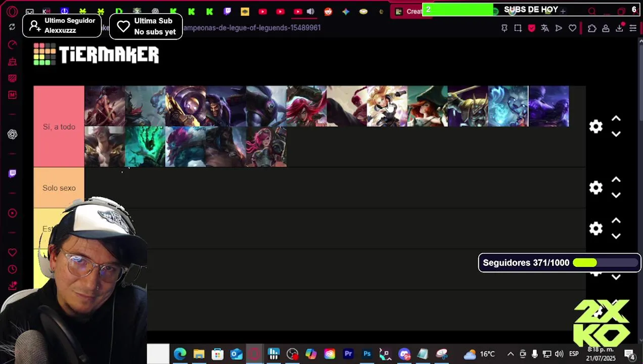This screenshot has height=364, width=643.
Task: Open sidebar bookmarks heart icon
Action: point(12,252)
